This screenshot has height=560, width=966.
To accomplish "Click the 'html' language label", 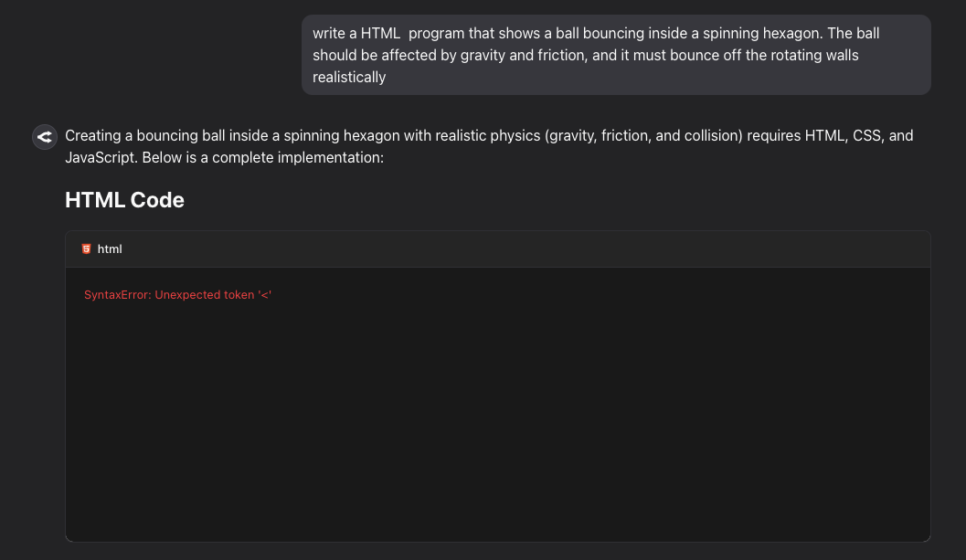I will (x=110, y=249).
